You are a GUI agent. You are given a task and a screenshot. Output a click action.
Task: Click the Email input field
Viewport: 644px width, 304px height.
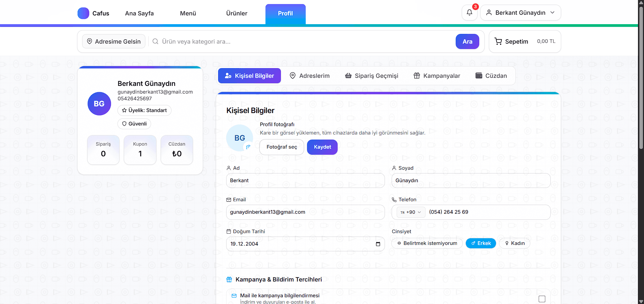305,212
